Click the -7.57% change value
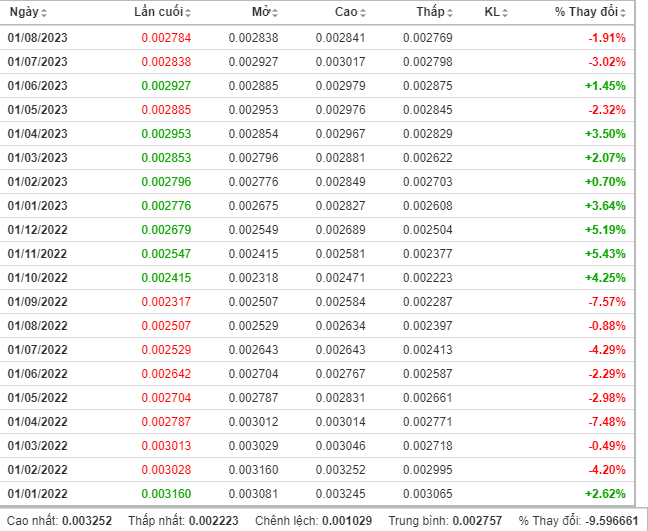The image size is (648, 531). click(x=606, y=301)
